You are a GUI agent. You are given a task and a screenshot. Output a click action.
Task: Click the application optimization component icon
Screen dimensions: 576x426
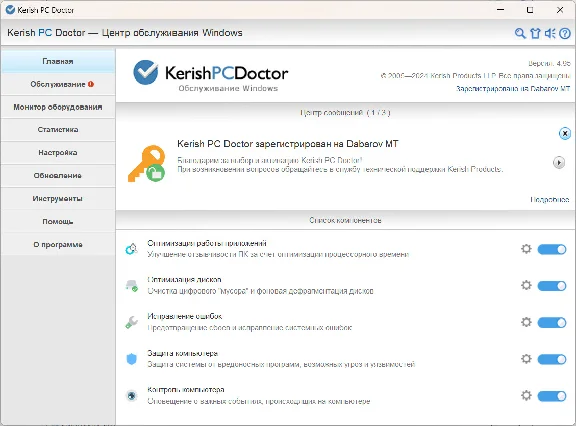click(x=132, y=249)
